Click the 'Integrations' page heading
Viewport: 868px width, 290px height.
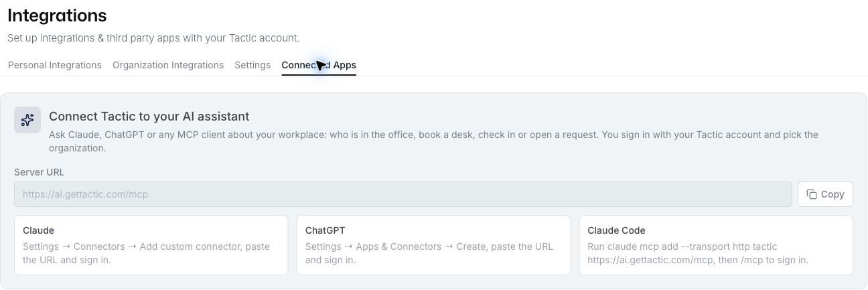tap(57, 15)
